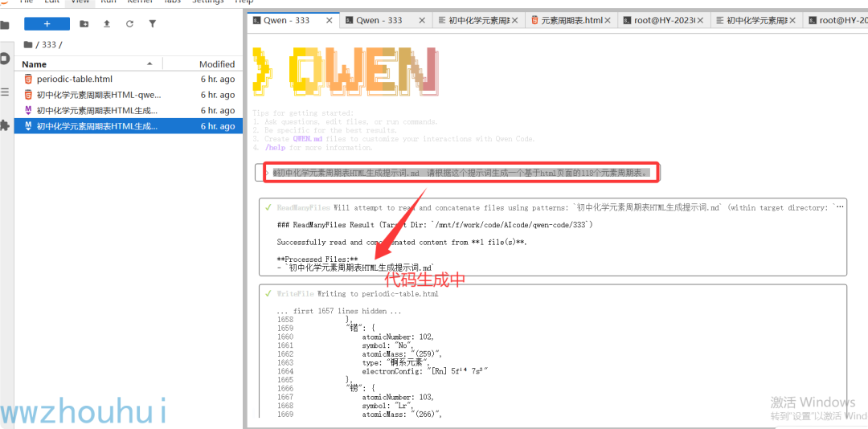868x429 pixels.
Task: Click code line 1660 atomicNumber: 102
Action: point(398,337)
